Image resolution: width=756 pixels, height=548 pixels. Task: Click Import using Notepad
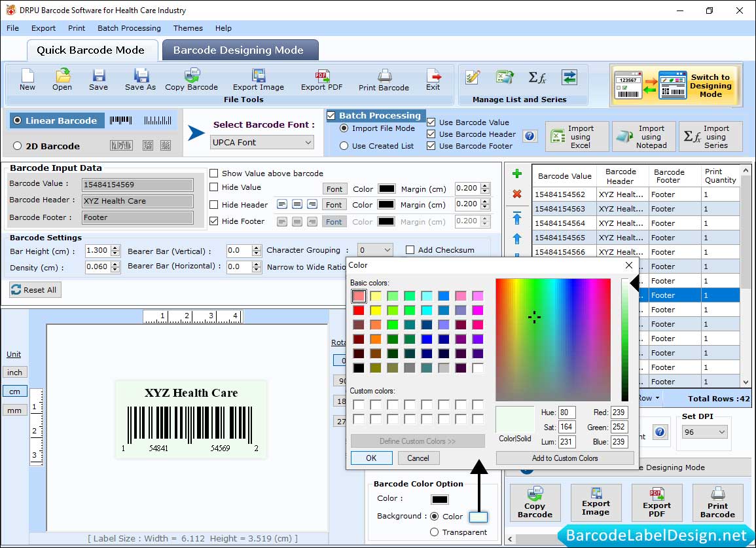[643, 137]
